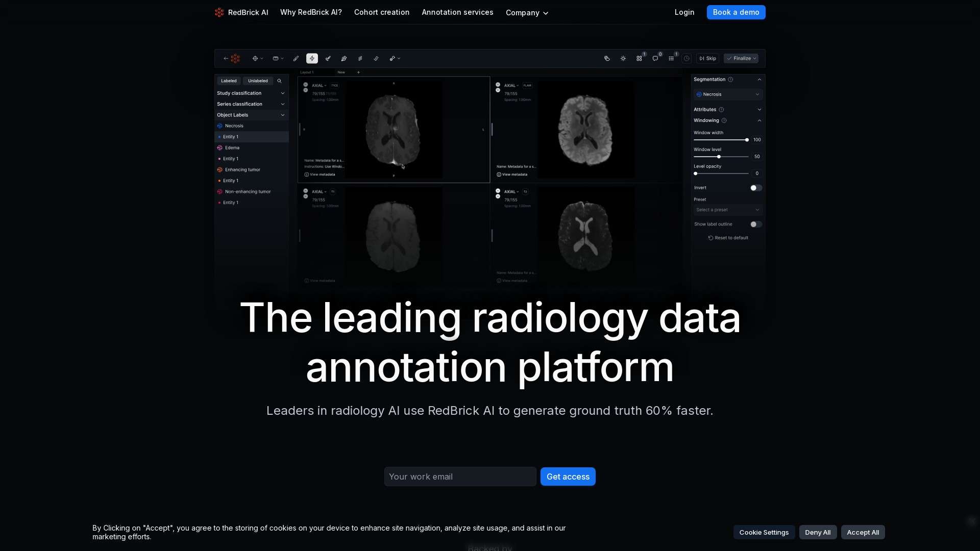
Task: Toggle the Show label outline switch
Action: [x=756, y=224]
